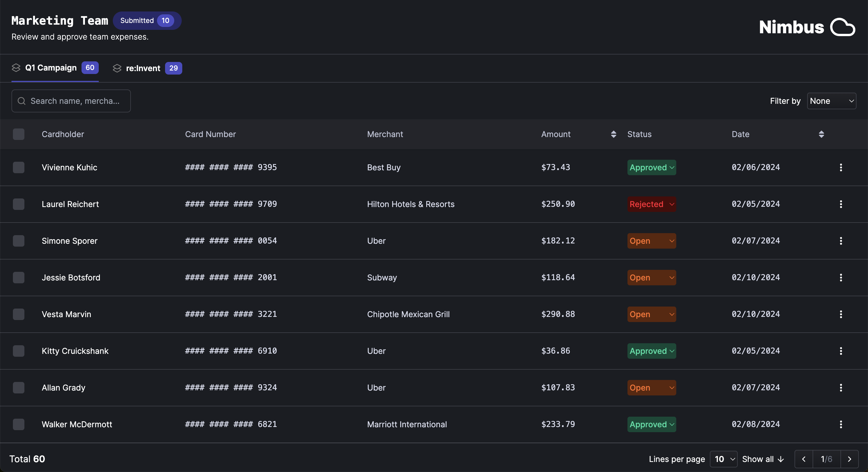This screenshot has width=868, height=472.
Task: Sort by Amount column arrows
Action: (613, 134)
